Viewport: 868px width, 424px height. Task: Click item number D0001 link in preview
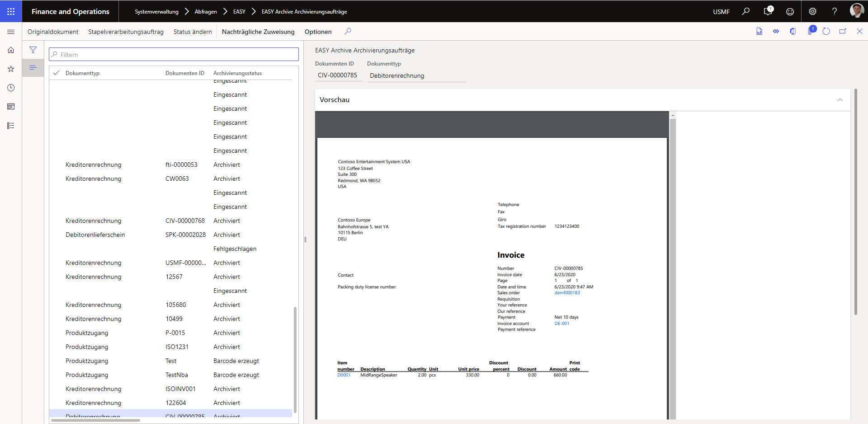point(344,375)
